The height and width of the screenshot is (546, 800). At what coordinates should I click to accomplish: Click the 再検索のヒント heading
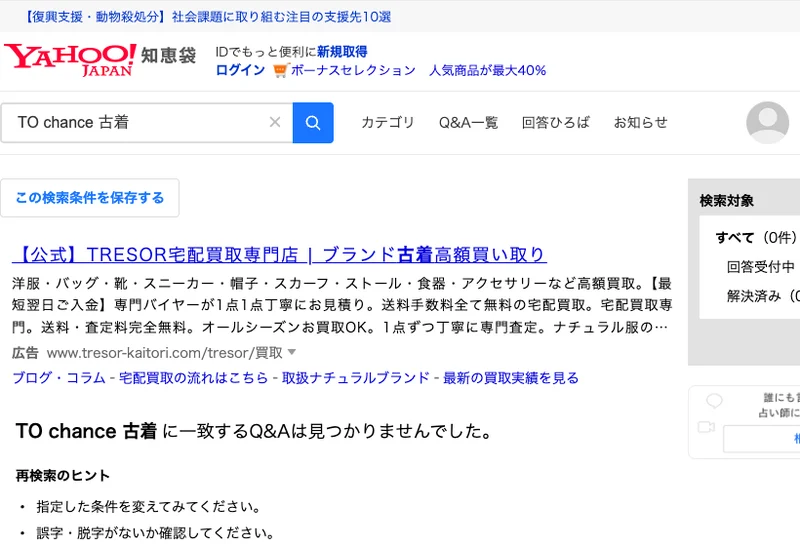coord(63,476)
